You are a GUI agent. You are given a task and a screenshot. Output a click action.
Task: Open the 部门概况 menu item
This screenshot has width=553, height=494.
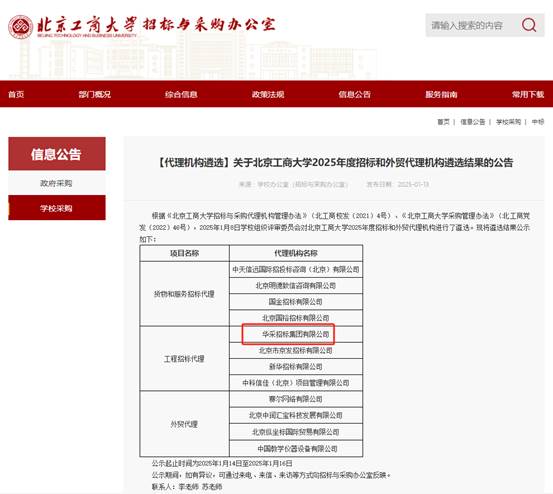(95, 94)
